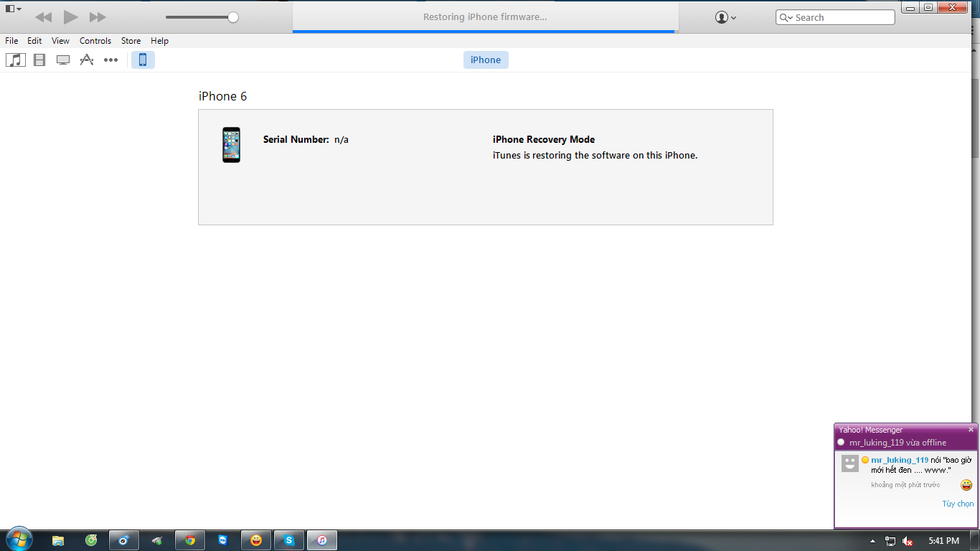Switch to the Movies library
Image resolution: width=980 pixels, height=551 pixels.
(39, 60)
